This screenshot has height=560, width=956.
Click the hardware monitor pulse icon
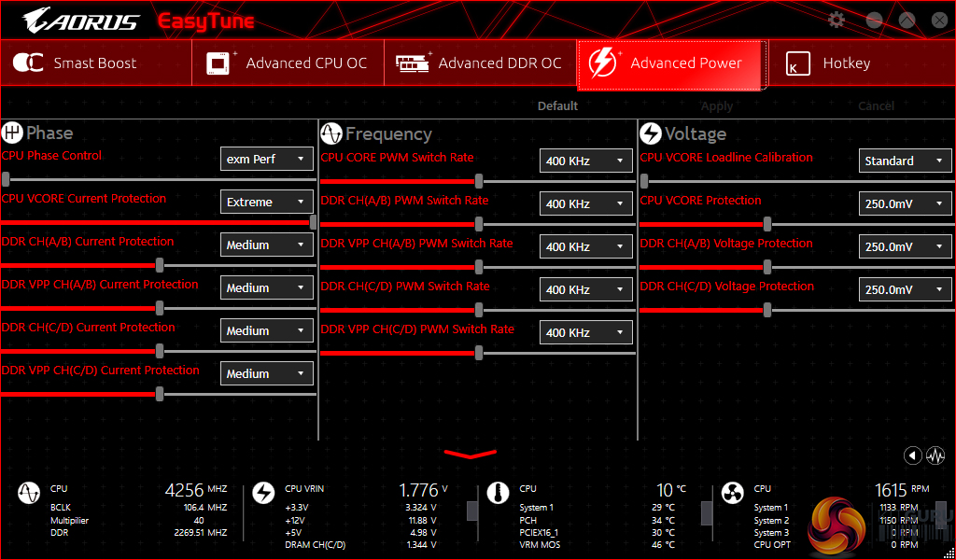[935, 455]
